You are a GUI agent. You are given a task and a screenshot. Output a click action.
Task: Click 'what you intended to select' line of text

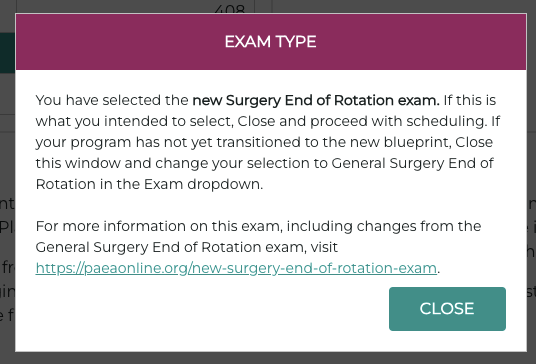(134, 121)
